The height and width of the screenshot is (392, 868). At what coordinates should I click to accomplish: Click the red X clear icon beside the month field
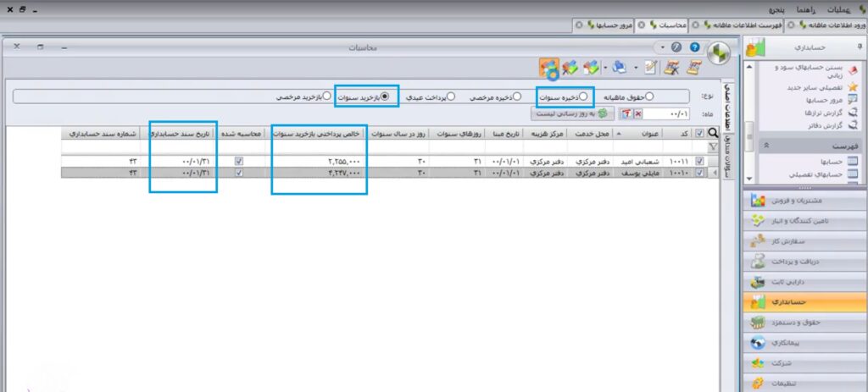(x=638, y=114)
